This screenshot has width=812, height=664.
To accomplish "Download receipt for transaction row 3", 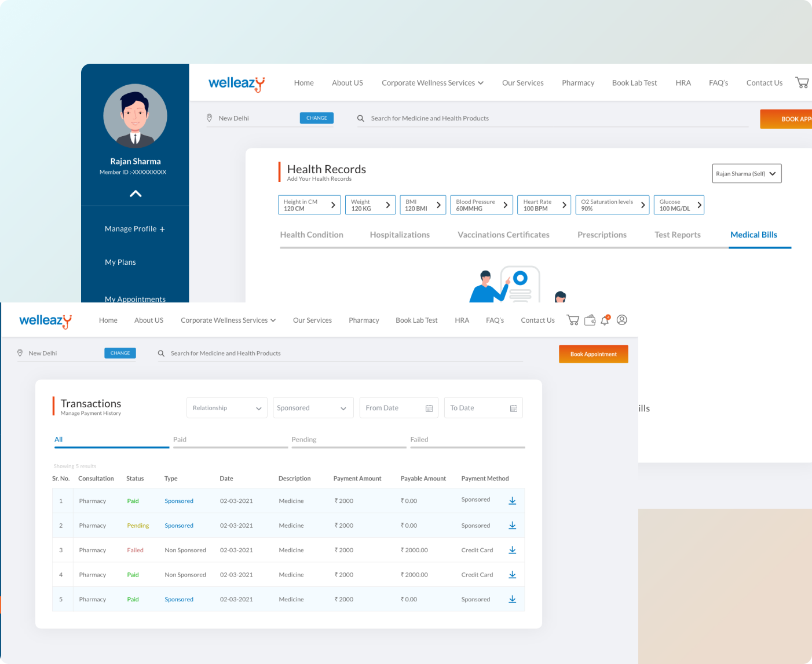I will pyautogui.click(x=513, y=550).
